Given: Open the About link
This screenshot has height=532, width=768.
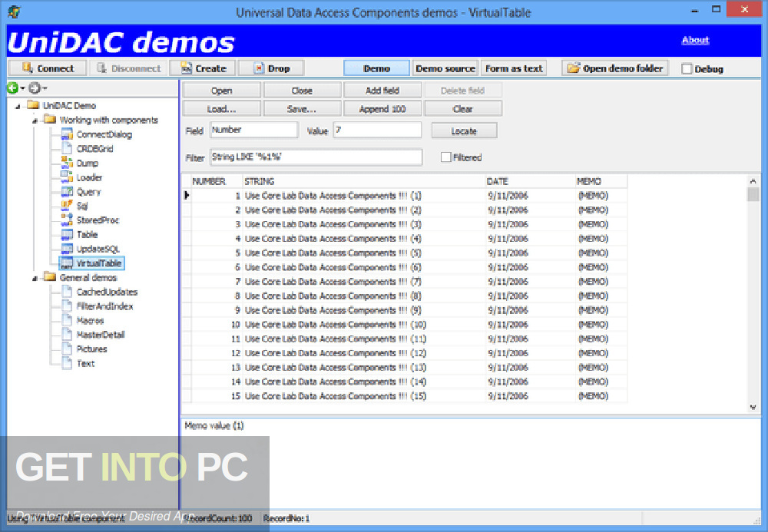Looking at the screenshot, I should point(695,40).
